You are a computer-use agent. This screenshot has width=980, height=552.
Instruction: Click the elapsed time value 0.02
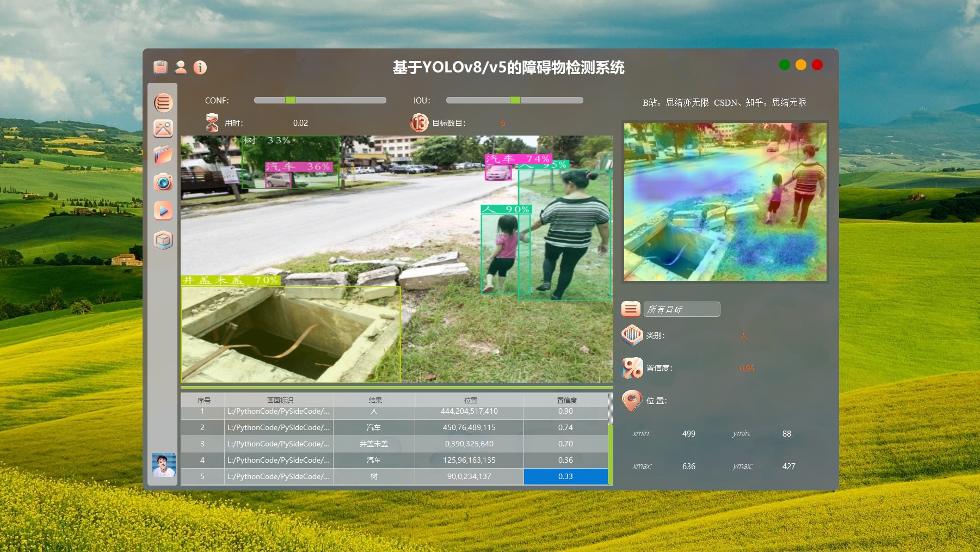tap(300, 123)
